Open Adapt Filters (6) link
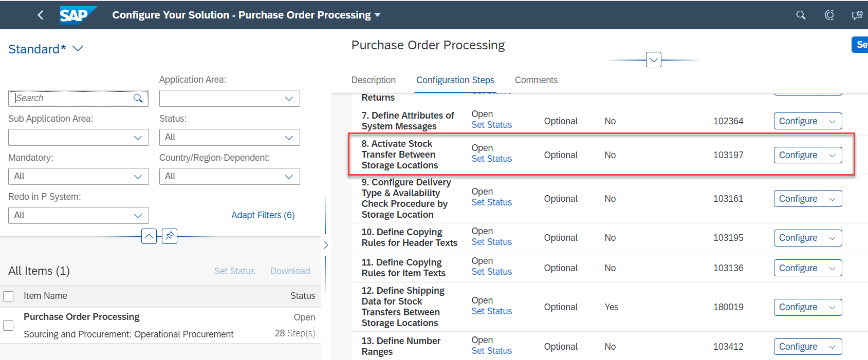The width and height of the screenshot is (868, 360). click(x=263, y=215)
